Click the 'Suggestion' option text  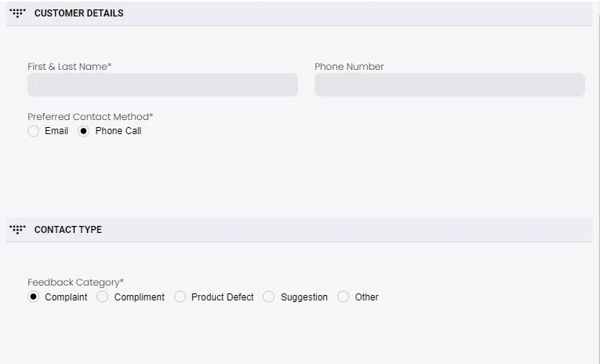[304, 297]
